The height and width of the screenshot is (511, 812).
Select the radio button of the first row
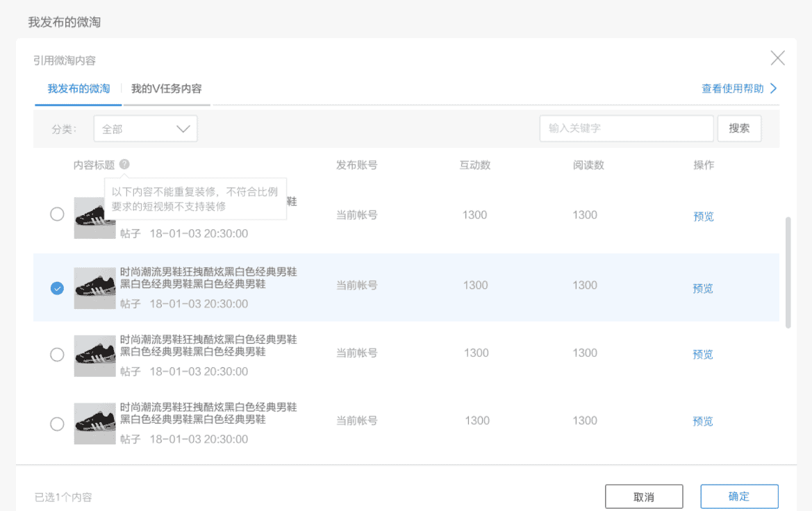[x=57, y=215]
